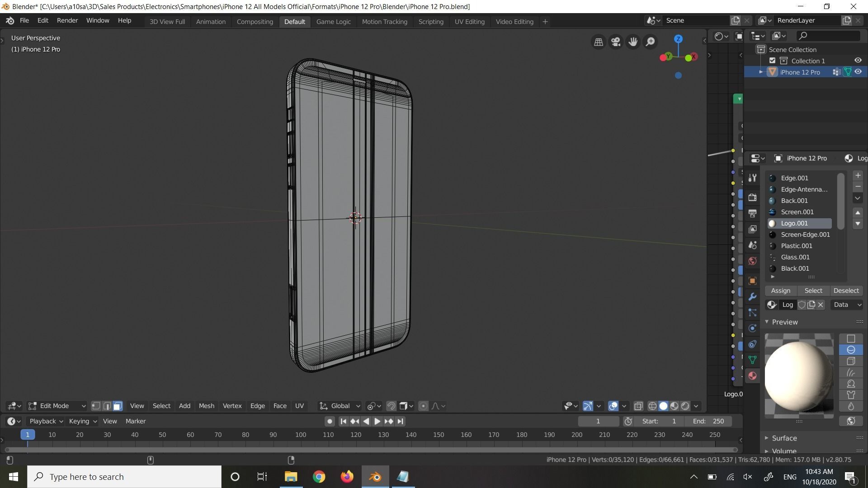Toggle auto keying record button
This screenshot has height=488, width=868.
[x=330, y=421]
